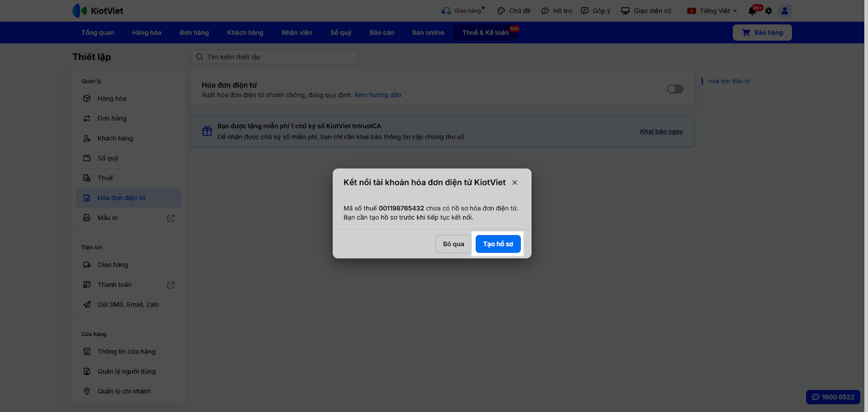This screenshot has width=868, height=412.
Task: Click the KiotViet logo
Action: tap(98, 11)
